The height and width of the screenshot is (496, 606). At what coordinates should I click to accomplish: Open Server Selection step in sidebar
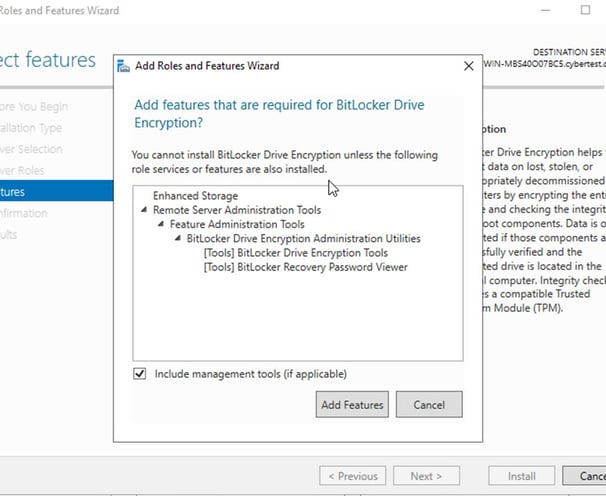31,149
